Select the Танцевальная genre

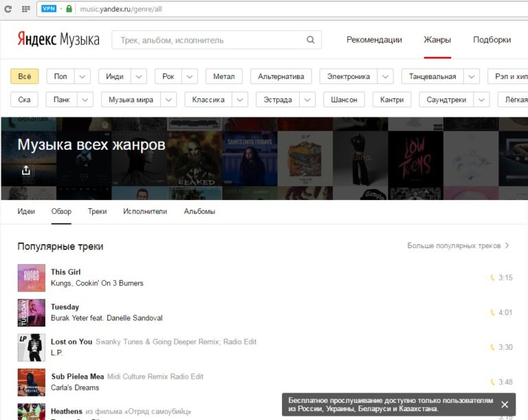432,76
